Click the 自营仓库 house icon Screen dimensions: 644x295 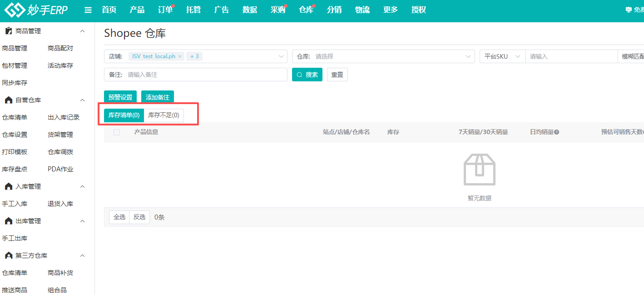pyautogui.click(x=8, y=100)
